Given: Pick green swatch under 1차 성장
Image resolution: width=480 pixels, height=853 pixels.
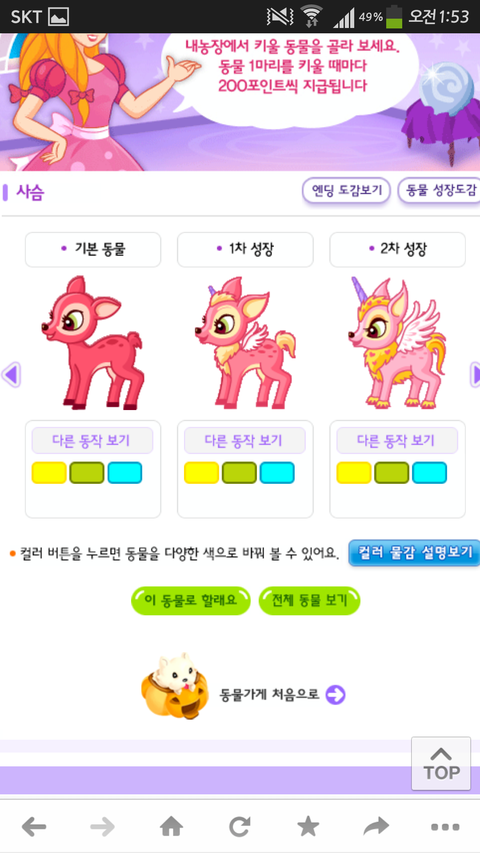Looking at the screenshot, I should pos(239,473).
